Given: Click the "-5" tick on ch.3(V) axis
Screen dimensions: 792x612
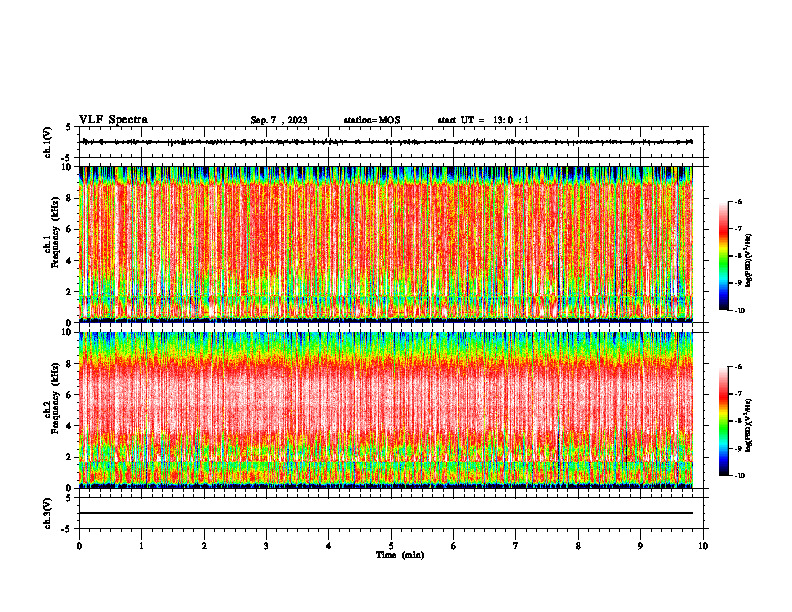Looking at the screenshot, I should click(x=68, y=529).
